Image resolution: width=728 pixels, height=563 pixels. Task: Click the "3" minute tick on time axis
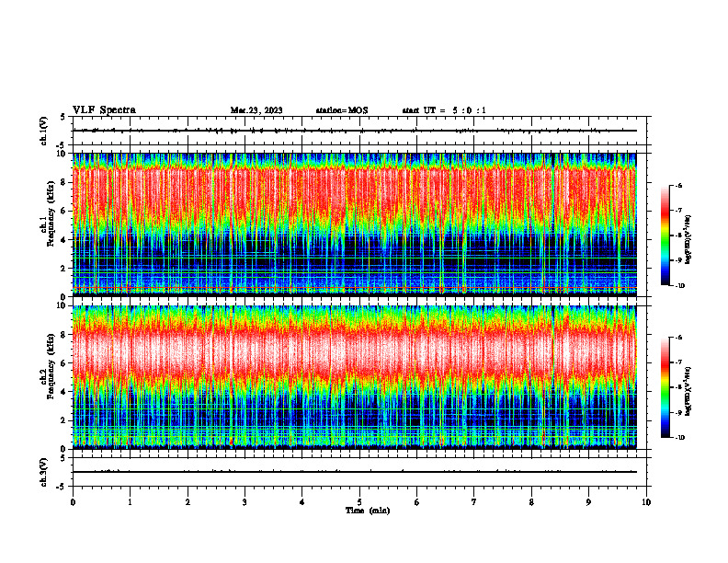click(245, 502)
